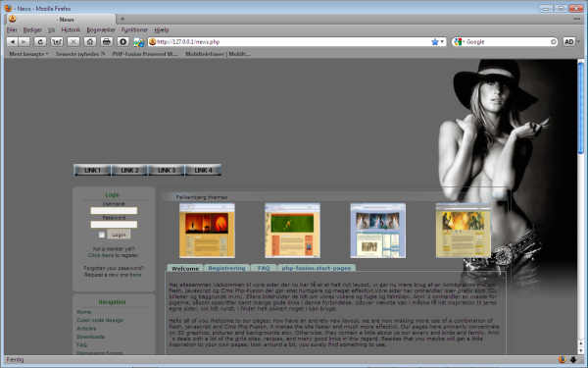588x368 pixels.
Task: Open a new tab with the plus button
Action: coord(122,19)
